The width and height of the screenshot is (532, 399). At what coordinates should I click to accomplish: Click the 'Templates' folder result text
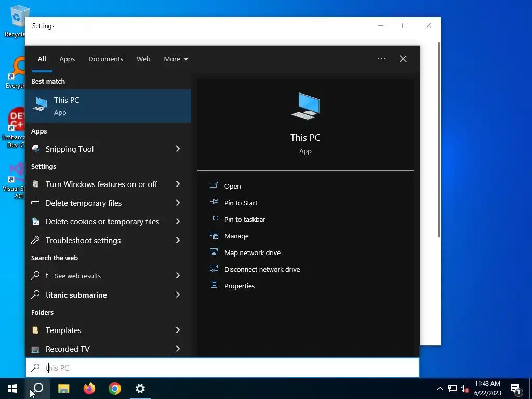[63, 330]
